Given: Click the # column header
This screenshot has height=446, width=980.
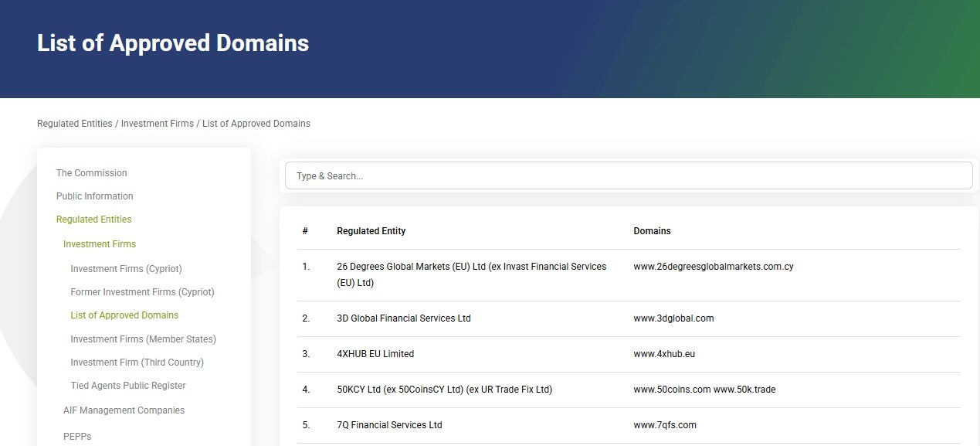Looking at the screenshot, I should 305,231.
